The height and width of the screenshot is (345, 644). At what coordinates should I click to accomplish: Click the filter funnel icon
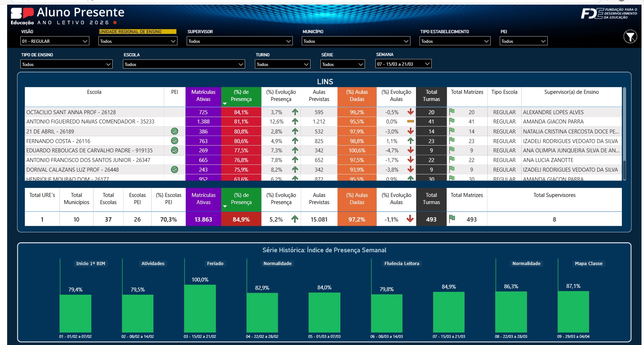click(x=630, y=36)
